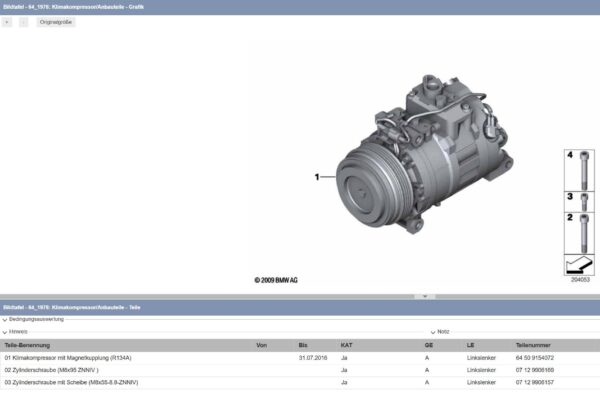This screenshot has width=600, height=394.
Task: Select the compressor illustration in the graphic
Action: [425, 154]
